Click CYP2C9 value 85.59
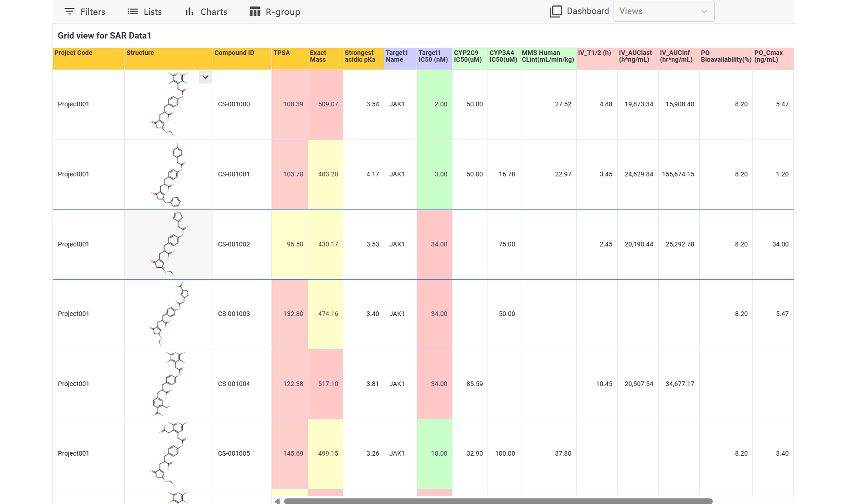Viewport: 844px width, 504px height. [475, 384]
